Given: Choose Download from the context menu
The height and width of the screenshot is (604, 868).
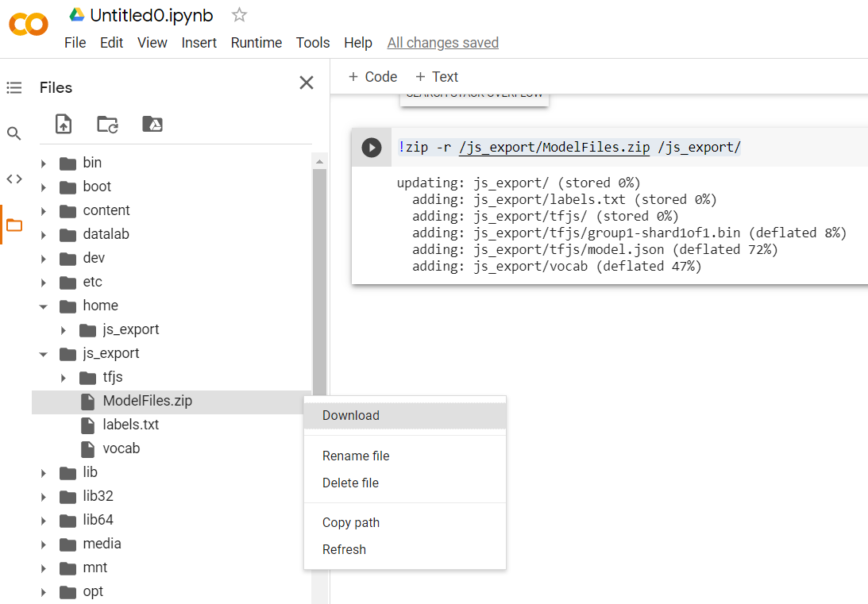Looking at the screenshot, I should pyautogui.click(x=351, y=416).
